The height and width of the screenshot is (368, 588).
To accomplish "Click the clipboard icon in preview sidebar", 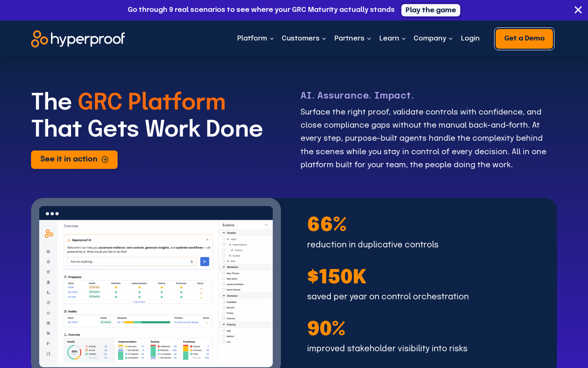I will [48, 282].
